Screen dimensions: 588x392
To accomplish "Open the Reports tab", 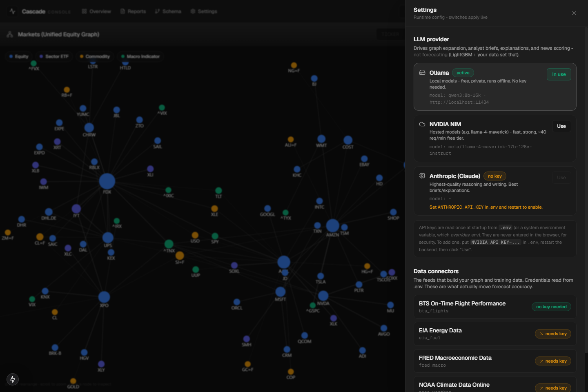I will coord(133,11).
